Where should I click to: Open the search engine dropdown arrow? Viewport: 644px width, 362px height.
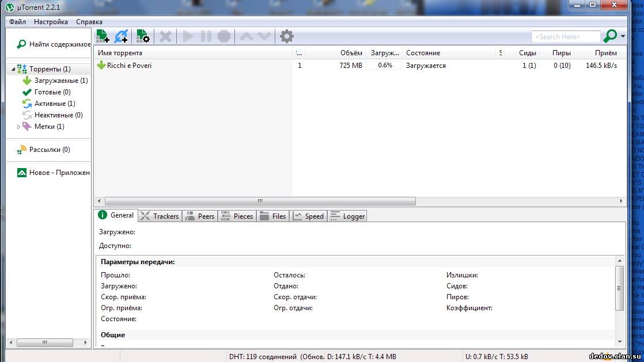pyautogui.click(x=623, y=37)
